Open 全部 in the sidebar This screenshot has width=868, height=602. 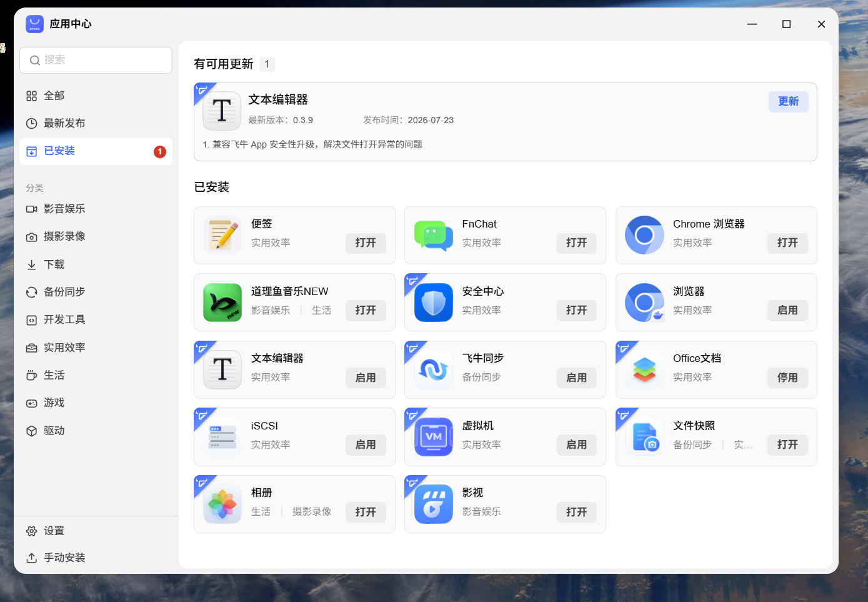(x=96, y=96)
